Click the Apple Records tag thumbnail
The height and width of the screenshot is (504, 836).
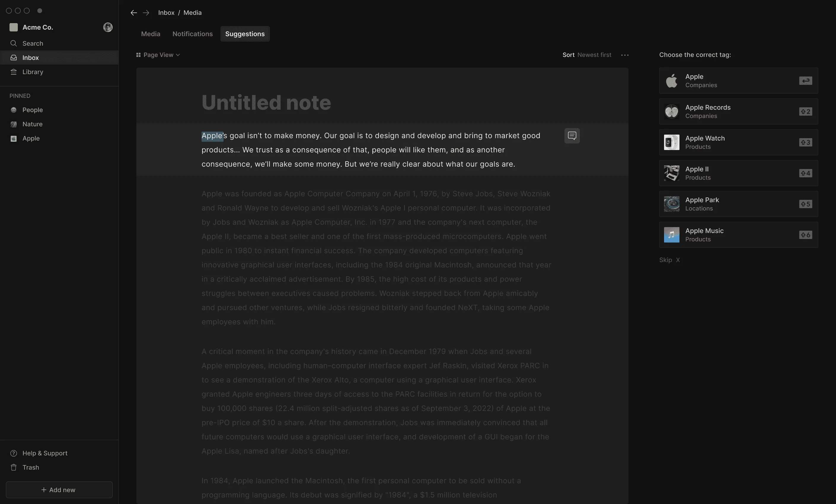671,112
